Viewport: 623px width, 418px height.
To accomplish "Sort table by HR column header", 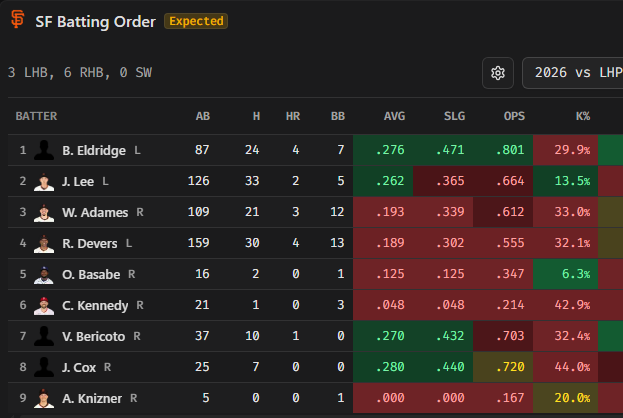I will [x=293, y=116].
